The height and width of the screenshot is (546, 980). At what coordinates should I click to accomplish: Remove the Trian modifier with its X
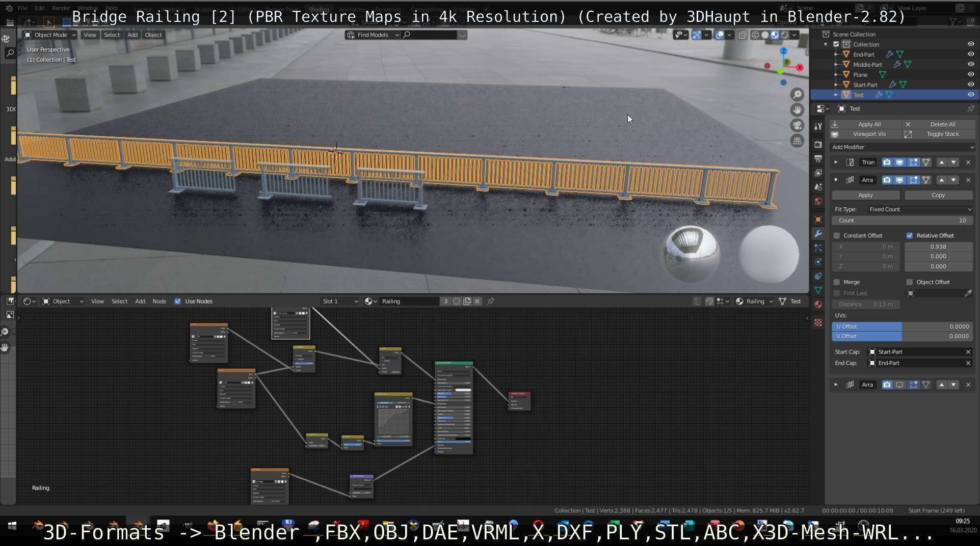click(x=968, y=162)
